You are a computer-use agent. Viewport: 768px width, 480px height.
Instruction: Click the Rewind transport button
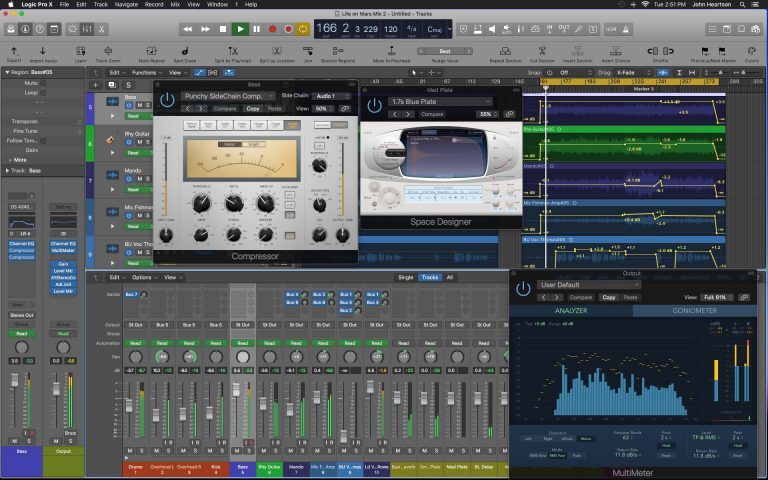tap(188, 29)
